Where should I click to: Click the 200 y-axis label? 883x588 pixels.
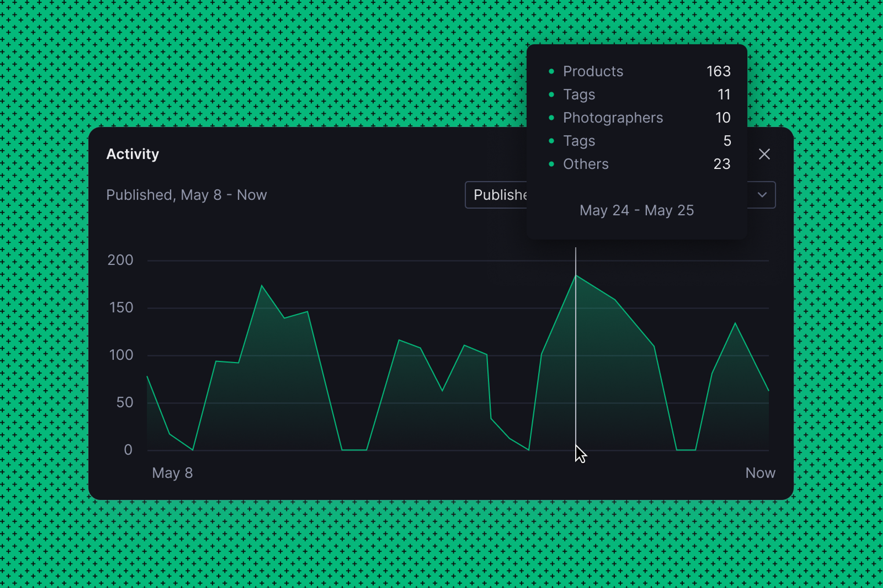click(x=120, y=260)
